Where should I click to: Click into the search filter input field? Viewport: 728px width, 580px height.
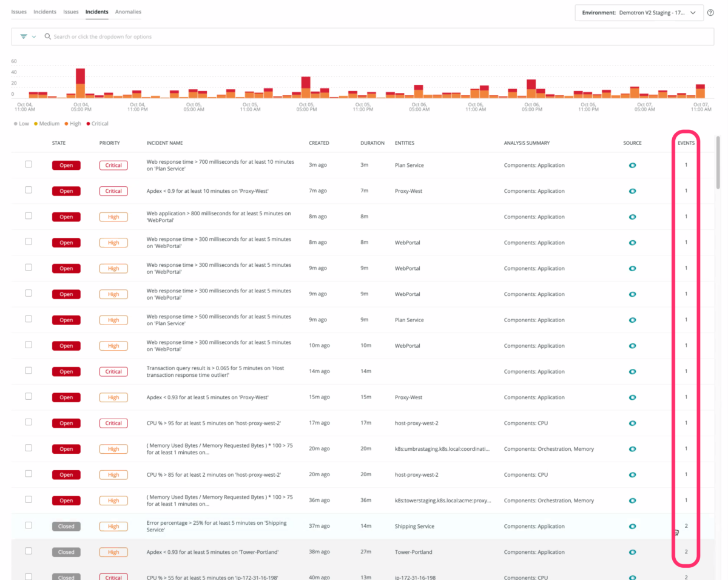364,36
